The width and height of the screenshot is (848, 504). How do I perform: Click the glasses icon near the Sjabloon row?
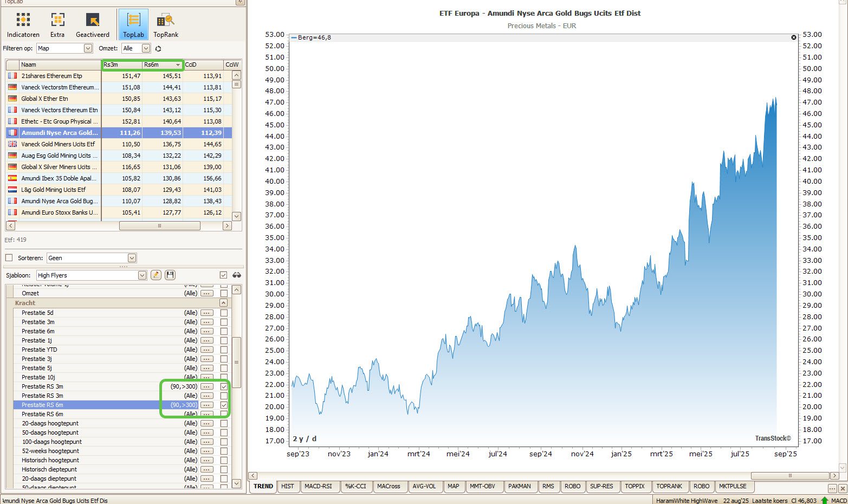click(237, 275)
